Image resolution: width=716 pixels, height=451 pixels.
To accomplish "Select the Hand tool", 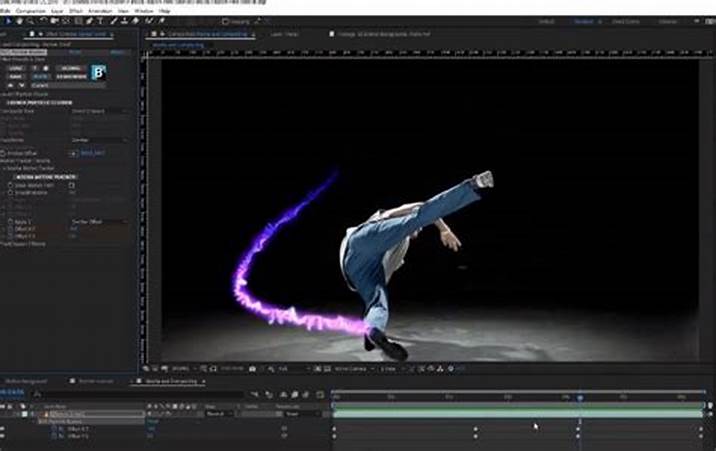I will click(x=20, y=20).
